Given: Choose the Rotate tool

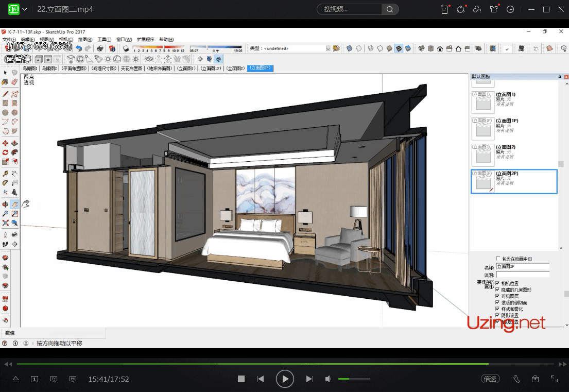Looking at the screenshot, I should coord(5,152).
